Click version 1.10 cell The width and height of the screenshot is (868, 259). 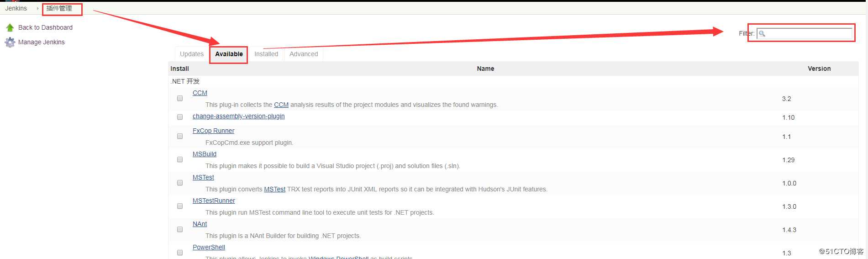(788, 117)
